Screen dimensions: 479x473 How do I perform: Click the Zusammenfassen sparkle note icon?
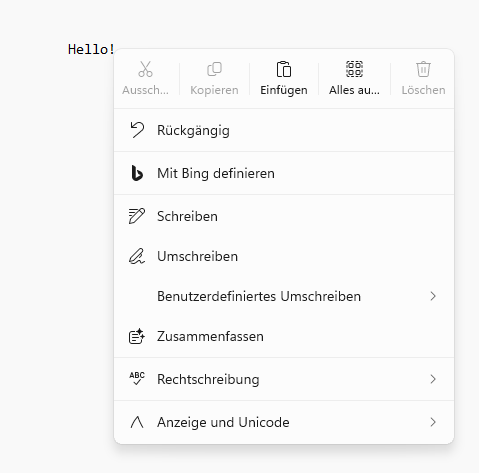[x=137, y=336]
